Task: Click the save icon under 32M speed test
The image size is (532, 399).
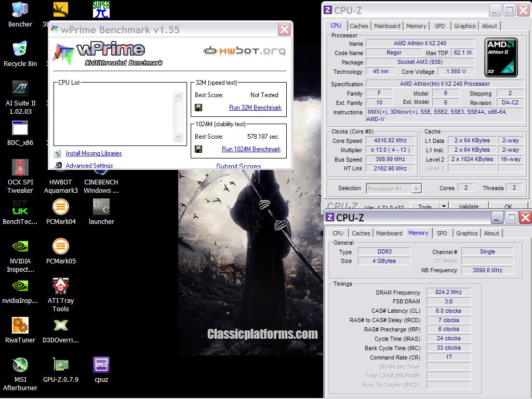Action: tap(198, 108)
